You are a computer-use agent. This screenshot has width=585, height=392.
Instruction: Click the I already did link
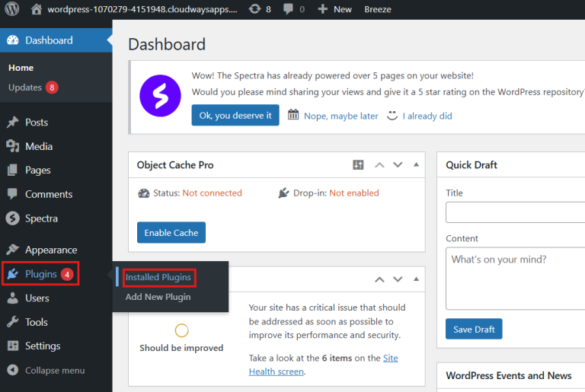(x=427, y=116)
